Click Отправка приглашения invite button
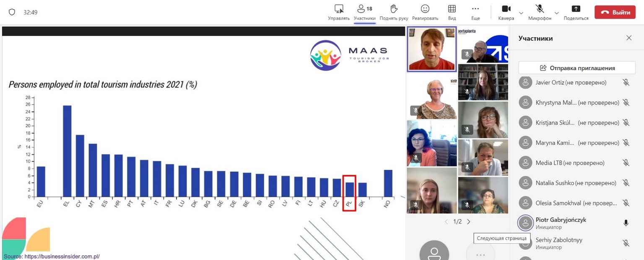 point(577,68)
